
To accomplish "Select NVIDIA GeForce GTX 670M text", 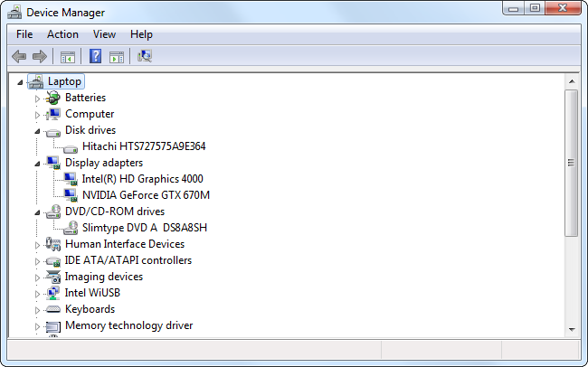I will tap(146, 195).
